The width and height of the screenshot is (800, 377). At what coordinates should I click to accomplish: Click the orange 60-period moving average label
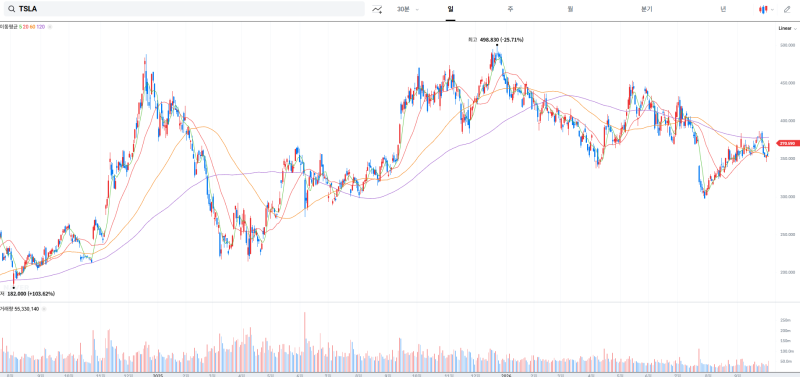point(32,27)
